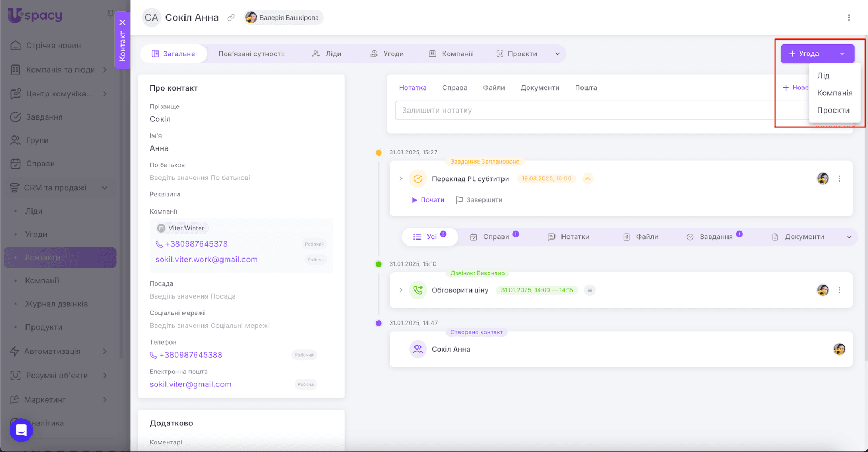Edit the Соціальні мережі field
Viewport: 868px width, 452px height.
[x=209, y=326]
